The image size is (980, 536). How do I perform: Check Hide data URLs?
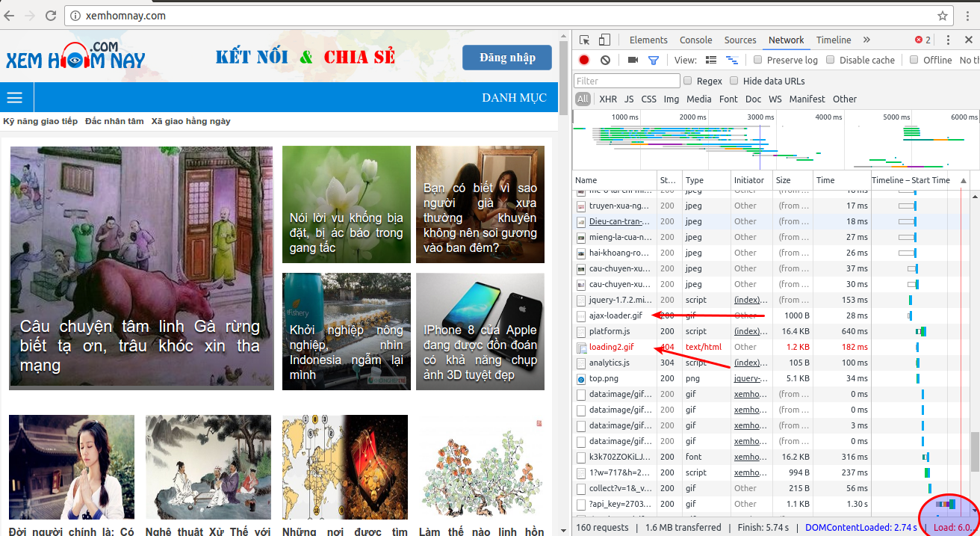pos(734,81)
